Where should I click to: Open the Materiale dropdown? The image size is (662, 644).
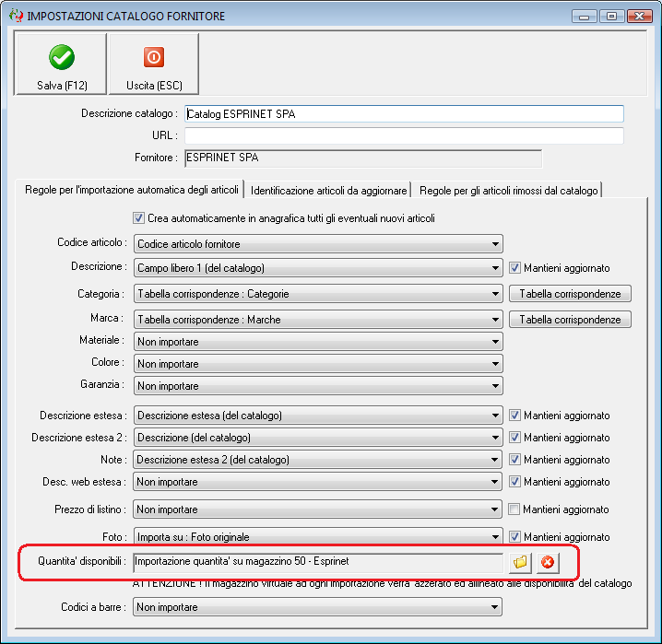coord(318,342)
